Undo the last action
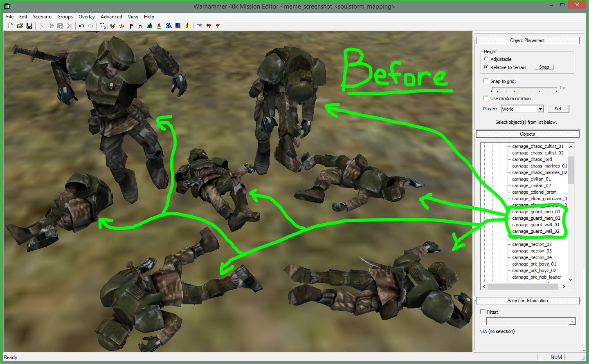589x364 pixels. [81, 26]
